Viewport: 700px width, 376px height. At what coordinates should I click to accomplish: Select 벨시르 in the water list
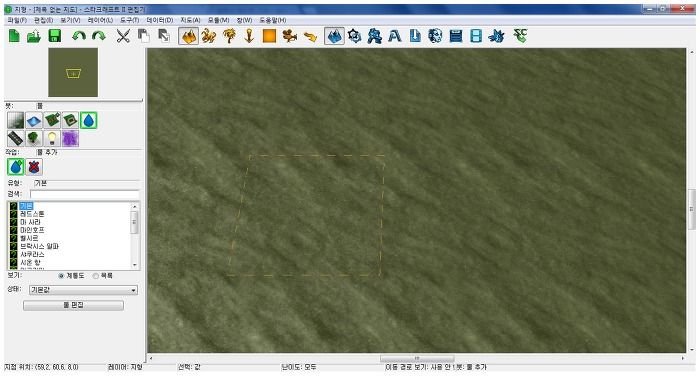click(x=29, y=238)
